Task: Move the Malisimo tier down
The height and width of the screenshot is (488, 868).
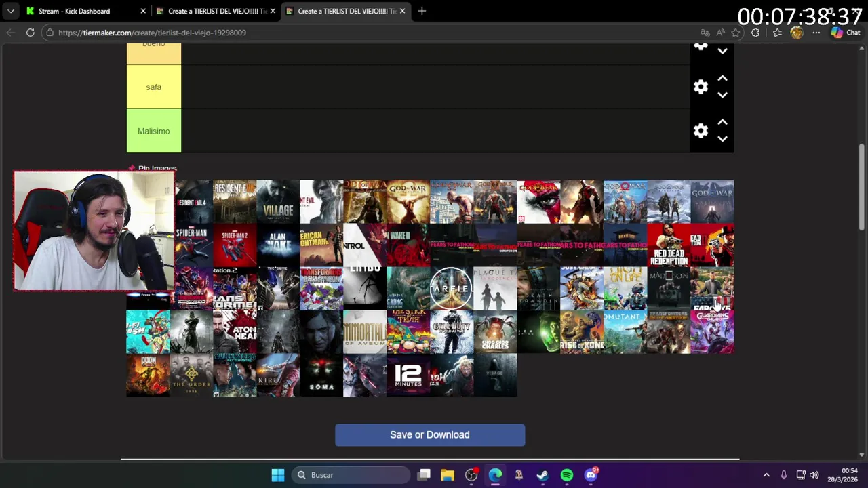Action: tap(722, 139)
